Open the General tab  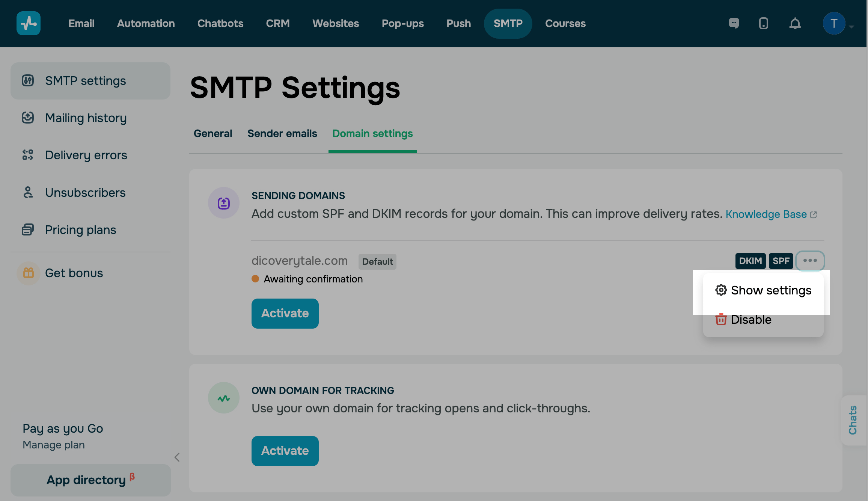click(212, 134)
